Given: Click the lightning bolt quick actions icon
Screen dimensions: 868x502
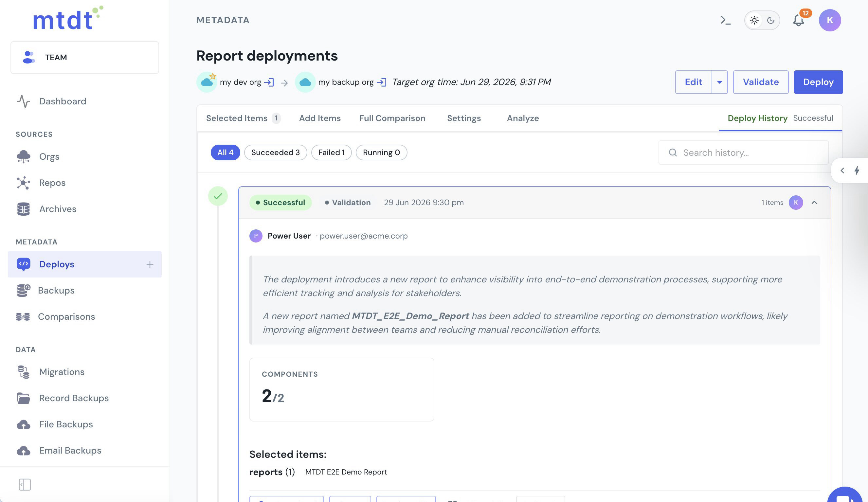Looking at the screenshot, I should tap(857, 170).
